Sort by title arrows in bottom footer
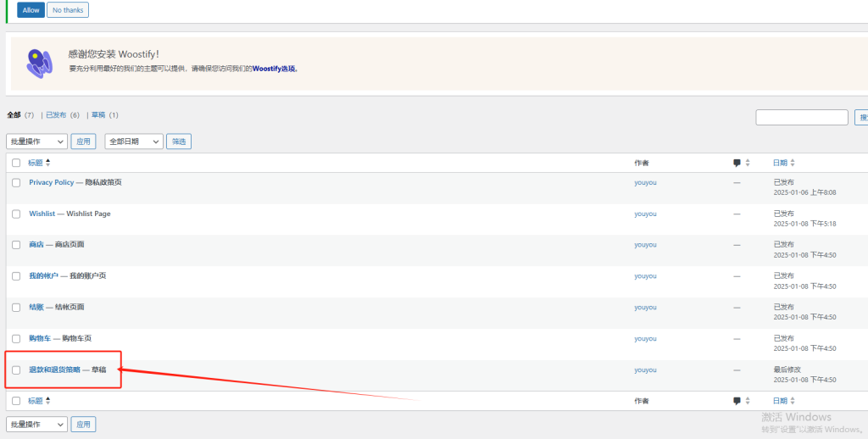This screenshot has height=439, width=868. tap(47, 401)
